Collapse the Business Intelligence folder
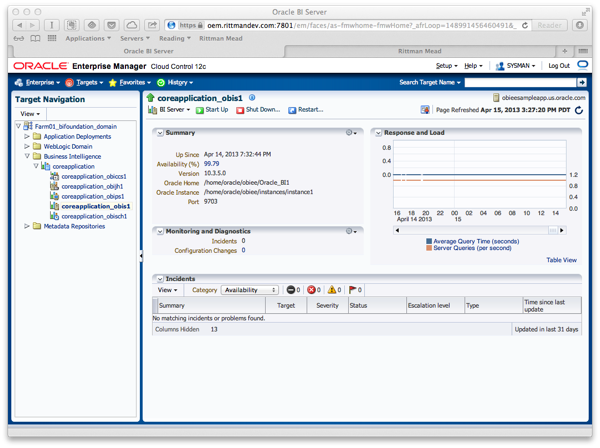Viewport: 600px width, 448px height. (x=27, y=156)
